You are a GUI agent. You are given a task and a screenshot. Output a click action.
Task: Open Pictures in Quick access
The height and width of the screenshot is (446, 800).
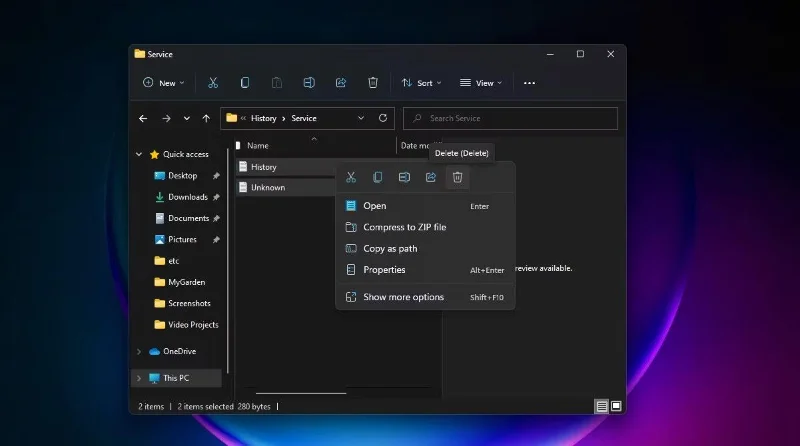[182, 239]
